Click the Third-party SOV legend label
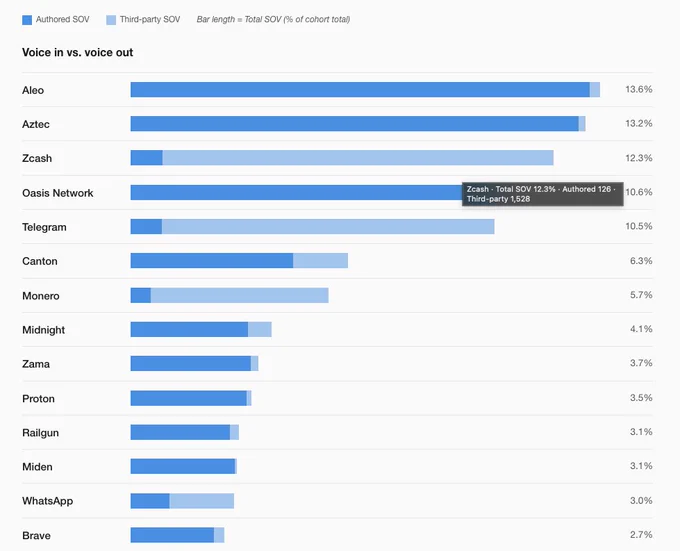This screenshot has width=680, height=551. 150,20
